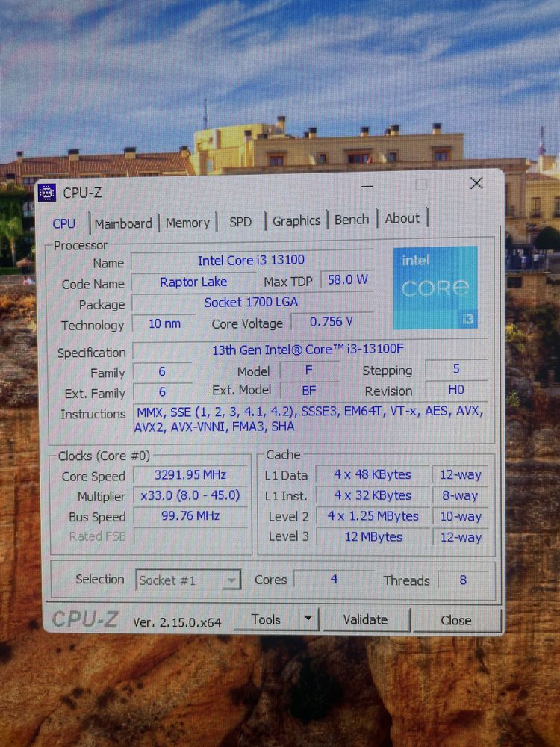
Task: Click the Level 3 value '12 MBytes'
Action: (x=373, y=537)
